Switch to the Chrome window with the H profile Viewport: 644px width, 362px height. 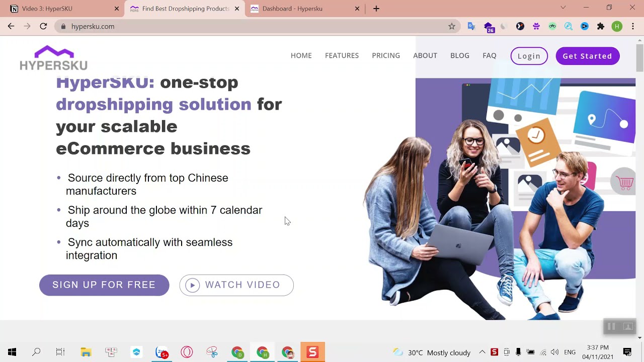coord(262,352)
